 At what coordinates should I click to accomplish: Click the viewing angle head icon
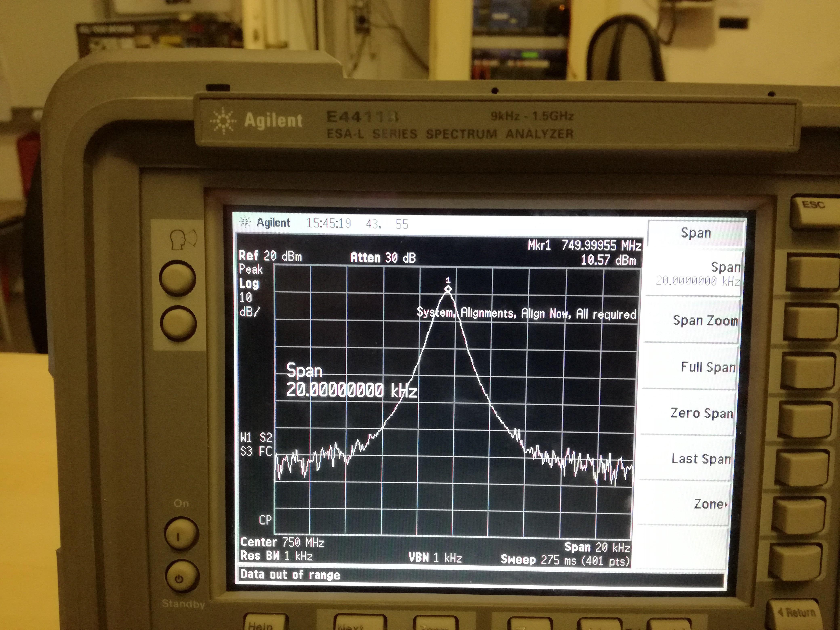[x=183, y=239]
